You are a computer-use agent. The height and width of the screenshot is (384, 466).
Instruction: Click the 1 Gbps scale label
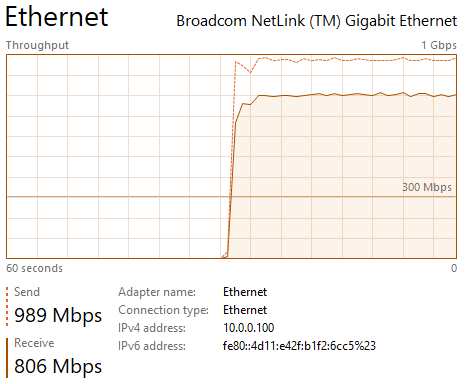point(439,45)
